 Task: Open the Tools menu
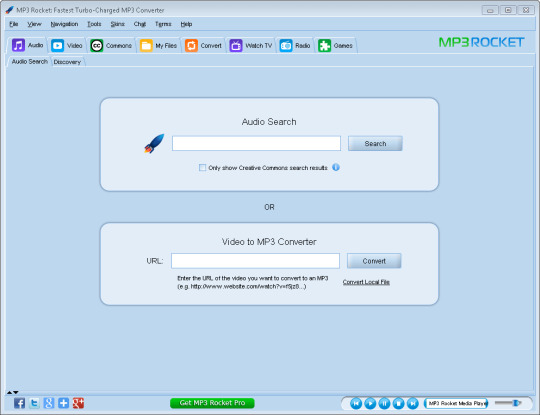point(94,24)
